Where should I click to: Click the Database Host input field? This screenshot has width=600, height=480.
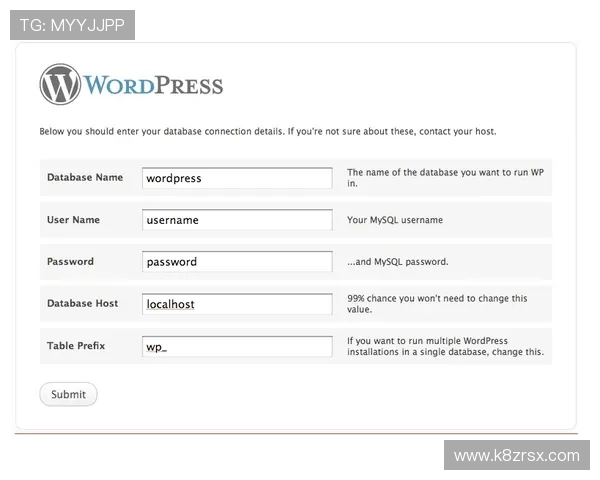237,304
